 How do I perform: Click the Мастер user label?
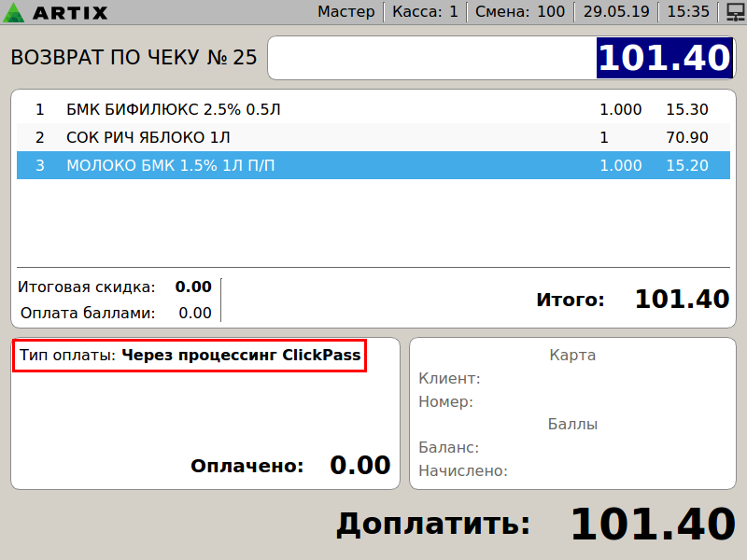click(346, 12)
